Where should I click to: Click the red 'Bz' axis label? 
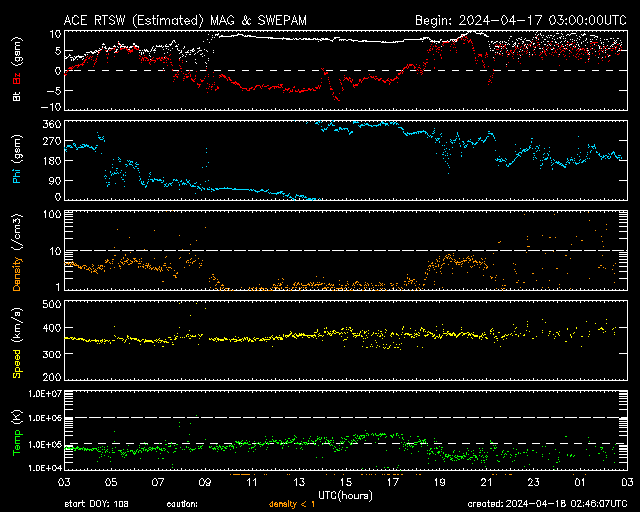pyautogui.click(x=17, y=79)
